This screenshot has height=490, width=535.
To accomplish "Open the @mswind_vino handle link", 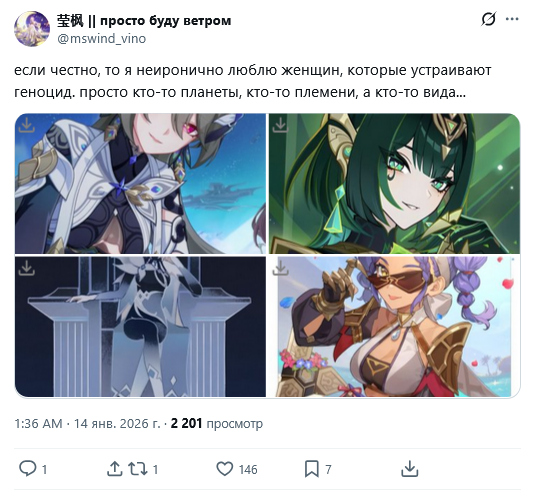I will (x=102, y=39).
